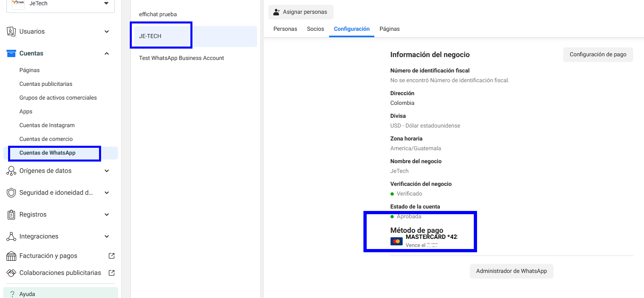Click the Registros clipboard icon
The height and width of the screenshot is (298, 644).
11,215
